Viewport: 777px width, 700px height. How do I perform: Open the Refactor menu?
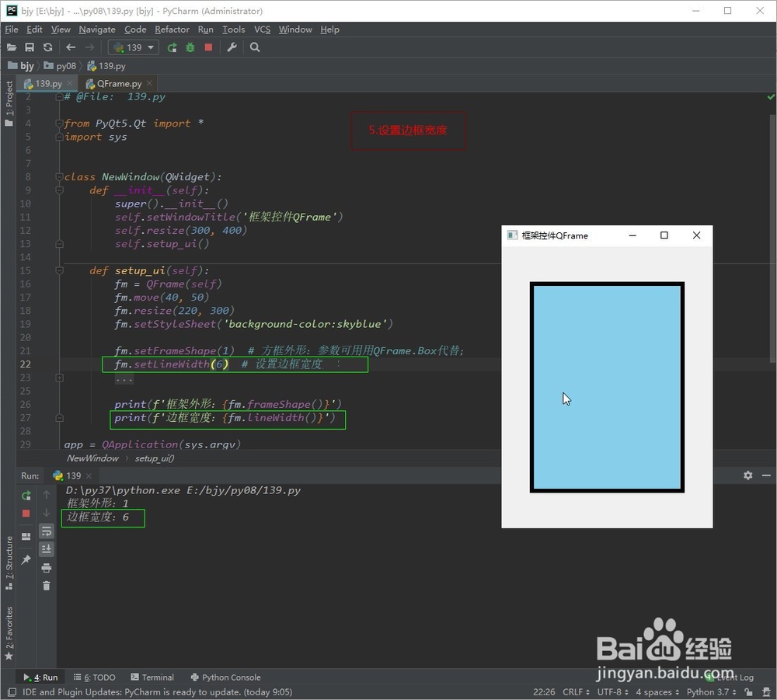click(172, 30)
